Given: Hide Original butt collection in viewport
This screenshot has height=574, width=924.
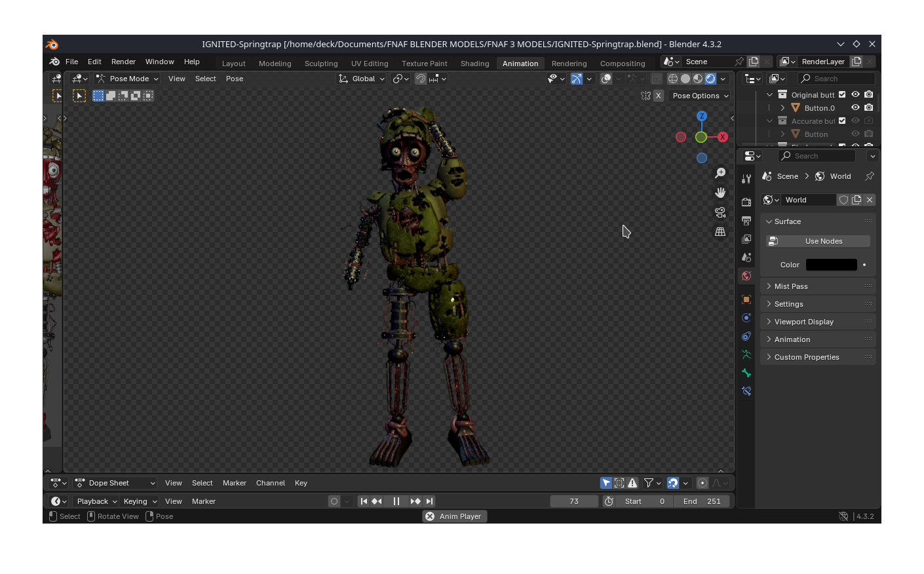Looking at the screenshot, I should 855,94.
